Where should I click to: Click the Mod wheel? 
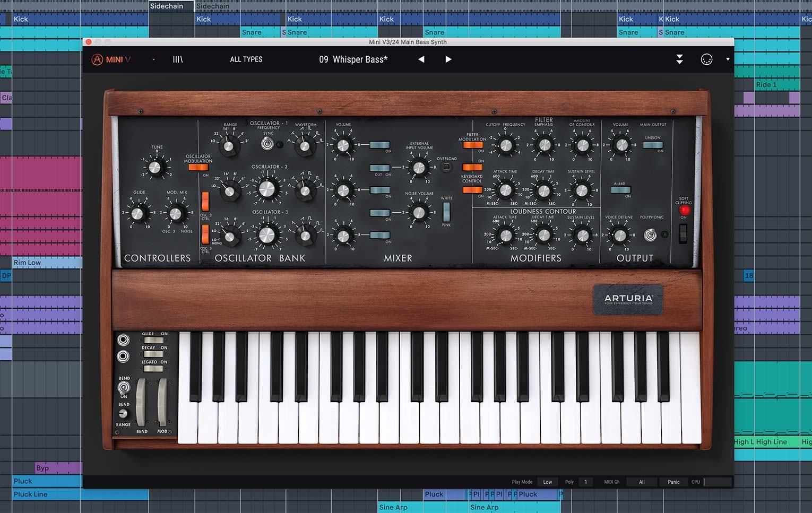click(162, 402)
